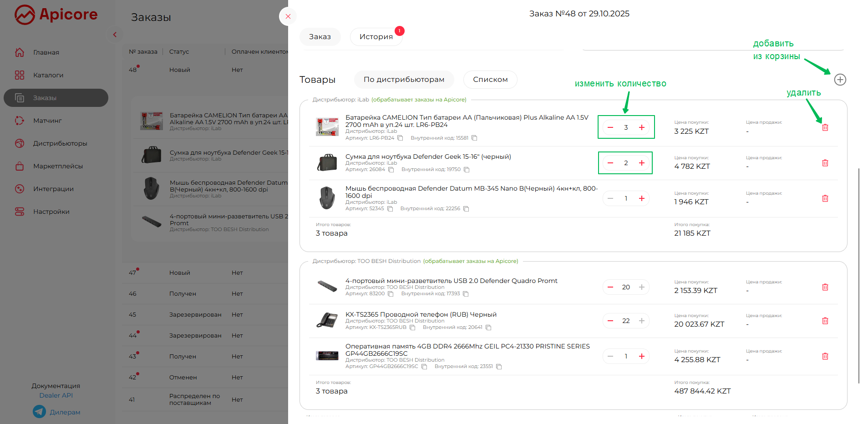The width and height of the screenshot is (868, 424).
Task: Copy the article code LR6-PB24
Action: click(400, 138)
